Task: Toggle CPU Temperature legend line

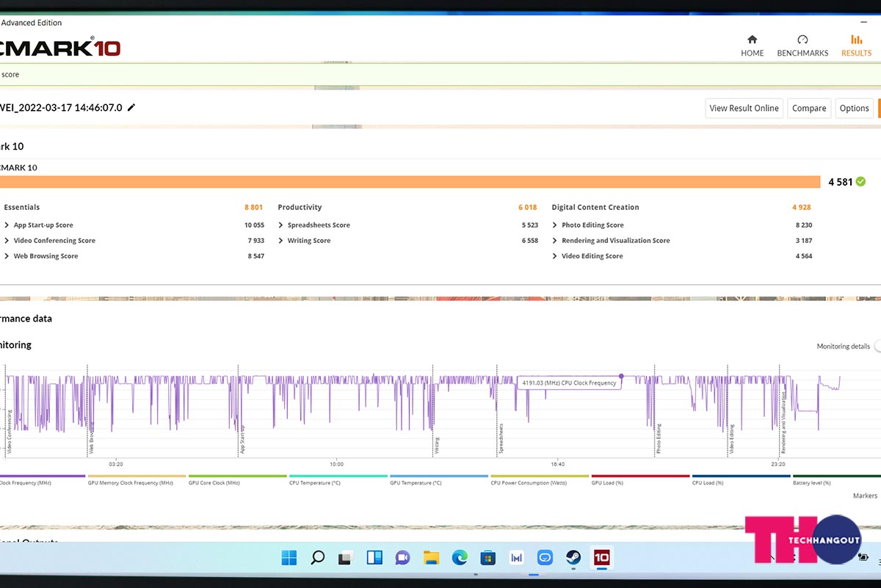Action: click(338, 480)
